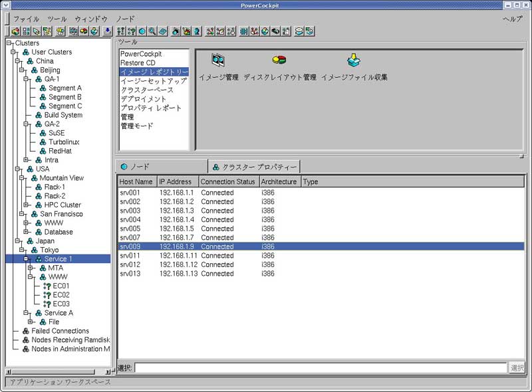Click the question-mark icon beside EC03
Viewport: 532px width, 392px height.
[x=47, y=304]
